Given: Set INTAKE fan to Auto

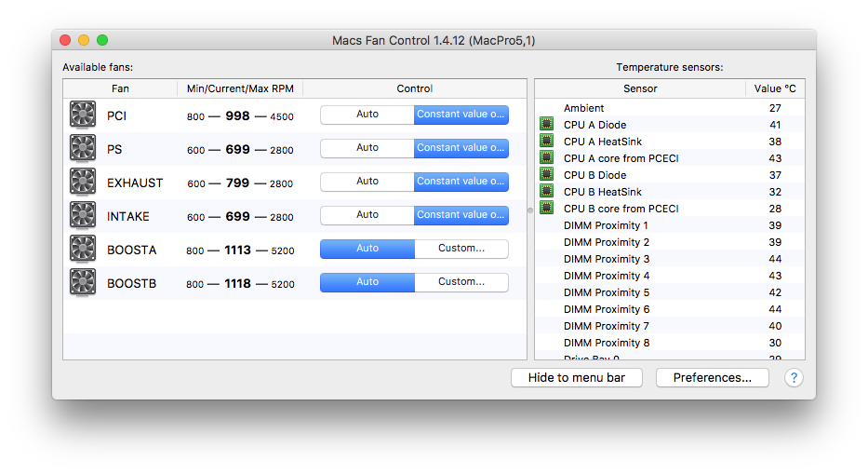Looking at the screenshot, I should pyautogui.click(x=367, y=215).
